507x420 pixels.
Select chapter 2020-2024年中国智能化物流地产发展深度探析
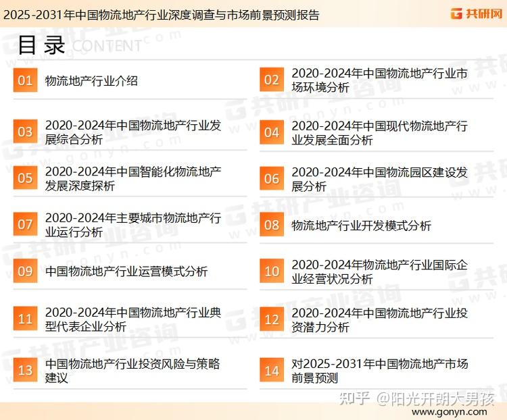(133, 179)
